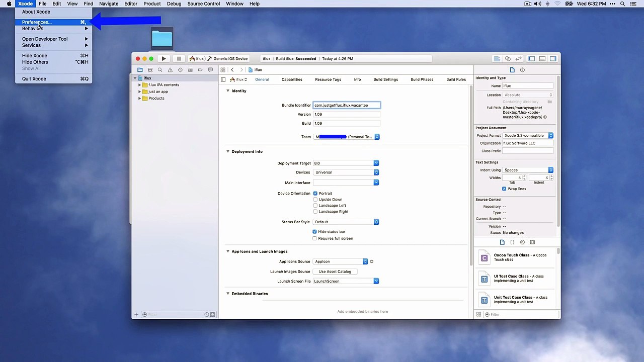The width and height of the screenshot is (644, 362).
Task: Open App Icons Source dropdown
Action: click(x=341, y=261)
